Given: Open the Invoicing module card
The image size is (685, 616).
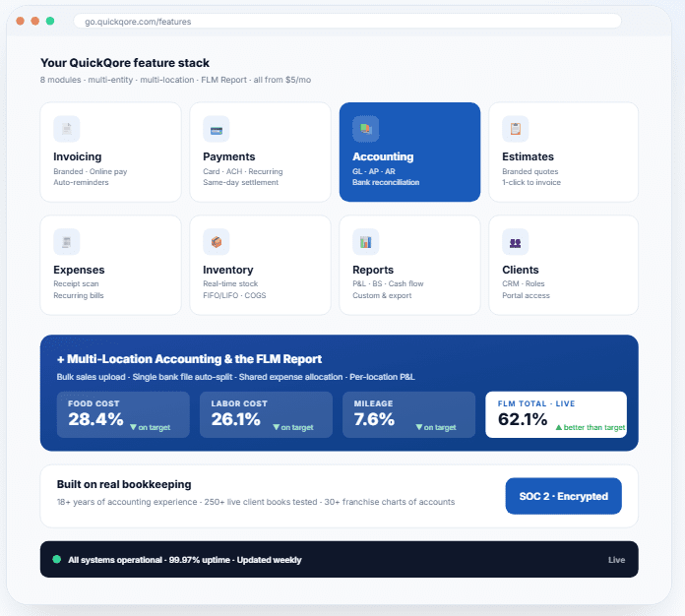Looking at the screenshot, I should click(110, 153).
